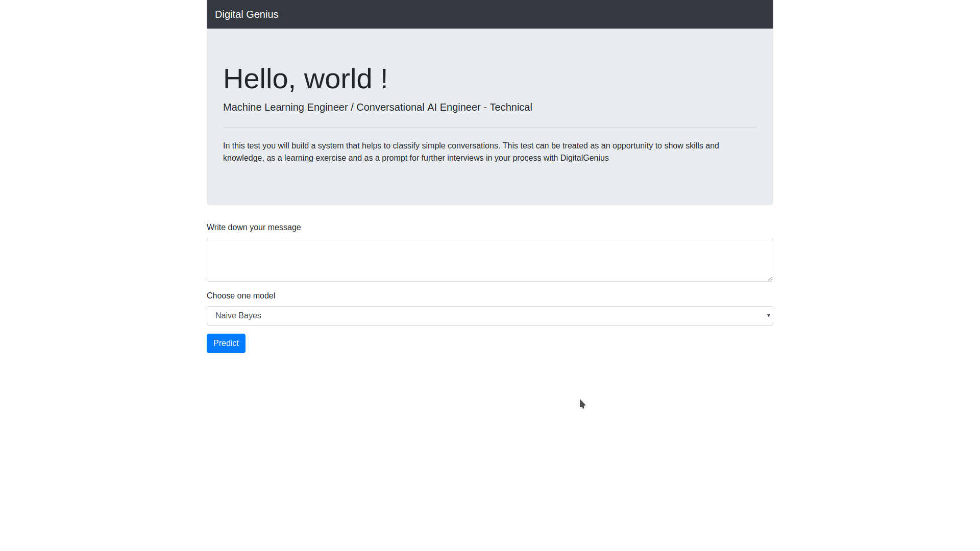
Task: Click the "Choose one model" label
Action: point(241,296)
